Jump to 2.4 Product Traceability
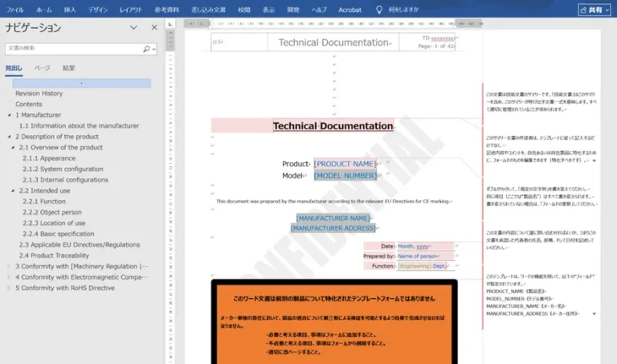 [54, 256]
